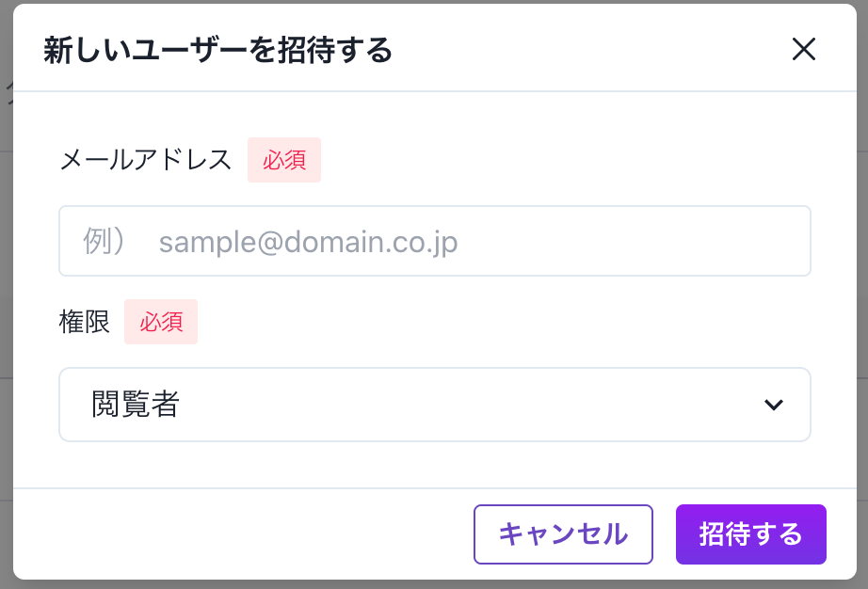This screenshot has height=589, width=868.
Task: Click the sample@domain.co.jp placeholder text
Action: coord(309,242)
